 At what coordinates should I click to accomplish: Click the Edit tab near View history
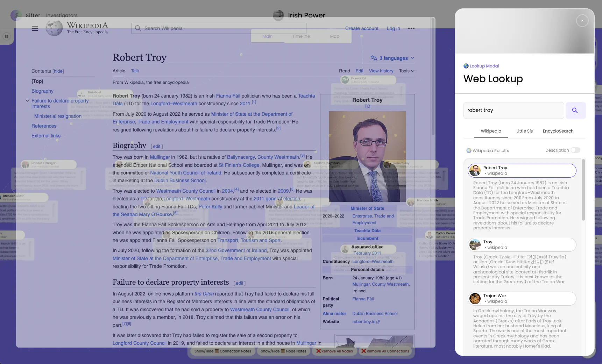click(359, 71)
